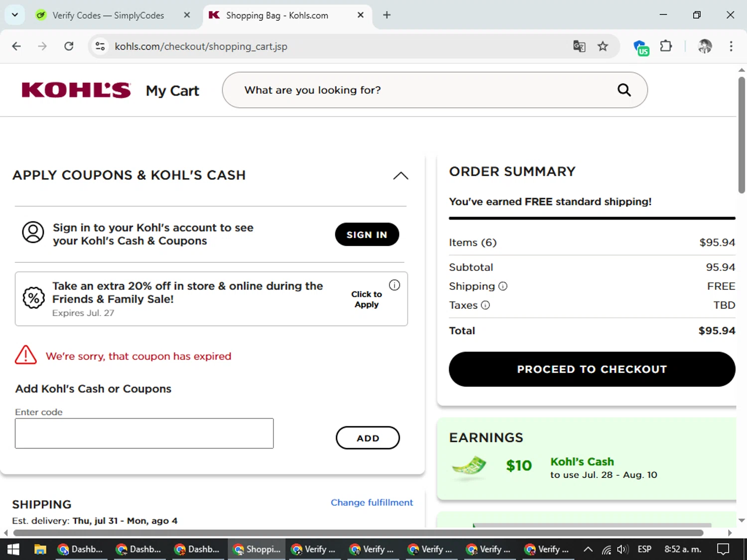The height and width of the screenshot is (560, 747).
Task: Click the account profile icon beside sign-in text
Action: [x=33, y=232]
